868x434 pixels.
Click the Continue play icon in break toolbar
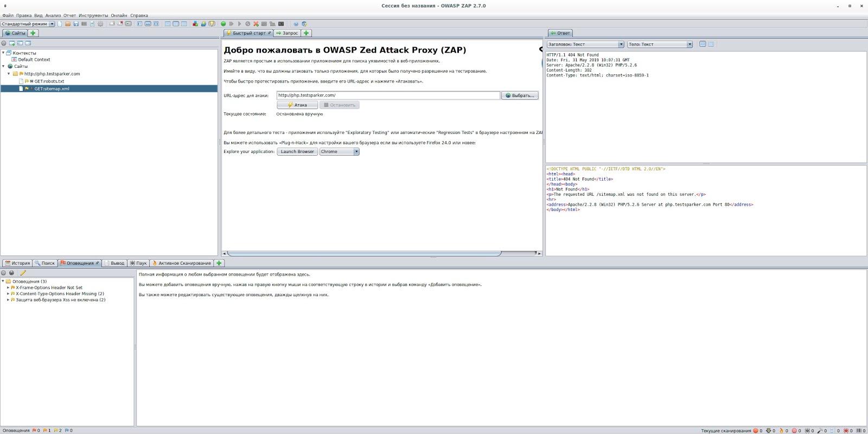(239, 24)
